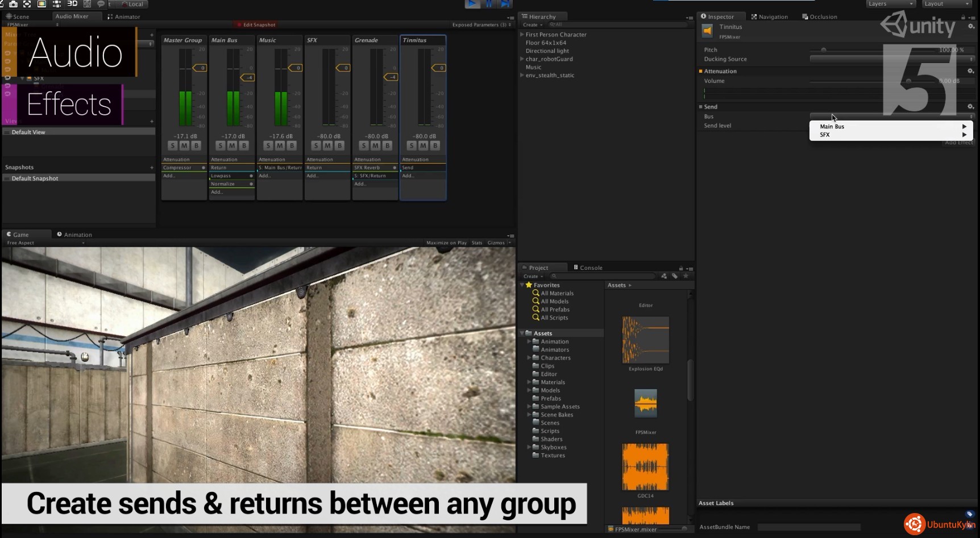Open the Send effect gear menu
This screenshot has height=538, width=980.
click(970, 107)
